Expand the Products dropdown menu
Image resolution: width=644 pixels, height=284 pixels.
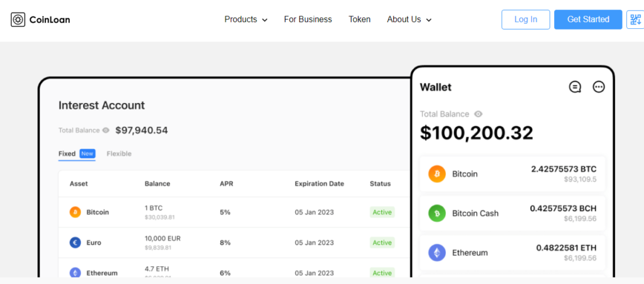tap(246, 19)
